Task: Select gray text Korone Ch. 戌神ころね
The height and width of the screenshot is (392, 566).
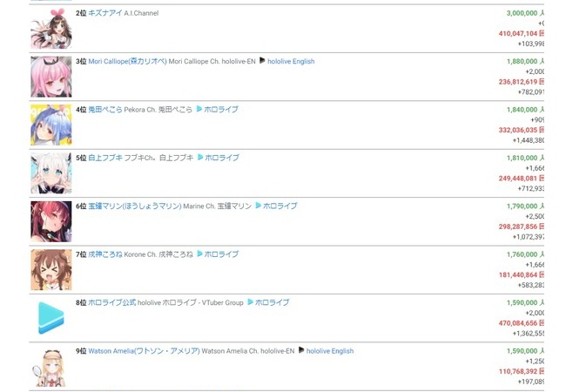Action: pos(158,254)
